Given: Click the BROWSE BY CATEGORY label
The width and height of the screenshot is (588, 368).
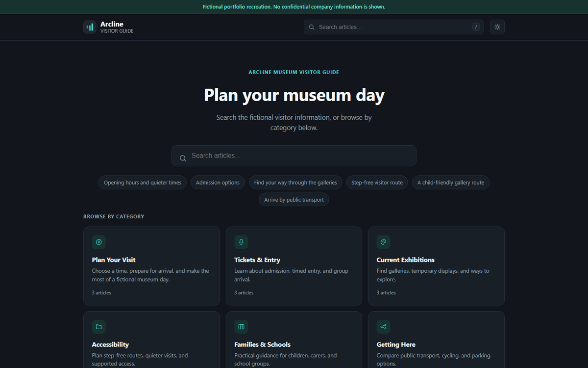Looking at the screenshot, I should tap(114, 216).
